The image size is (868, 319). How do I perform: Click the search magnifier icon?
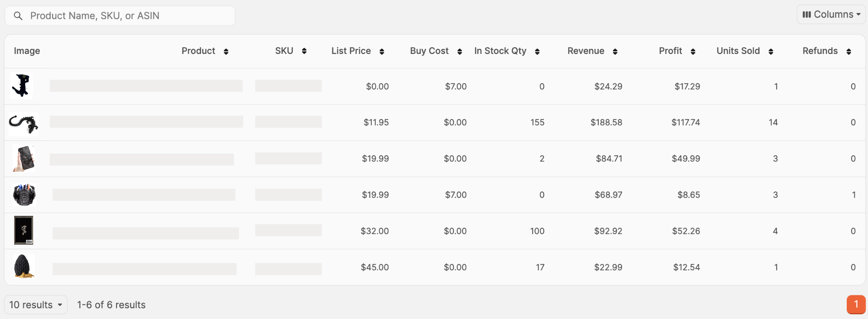pyautogui.click(x=18, y=16)
